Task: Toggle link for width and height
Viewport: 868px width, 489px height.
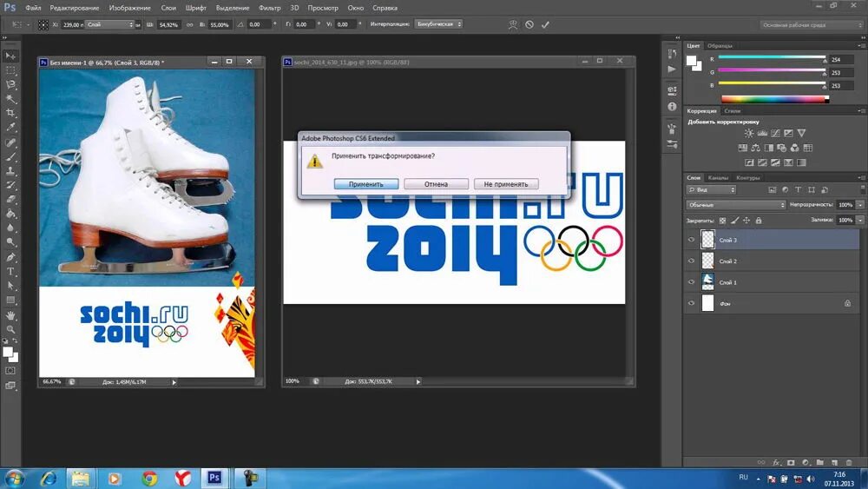Action: click(x=190, y=24)
